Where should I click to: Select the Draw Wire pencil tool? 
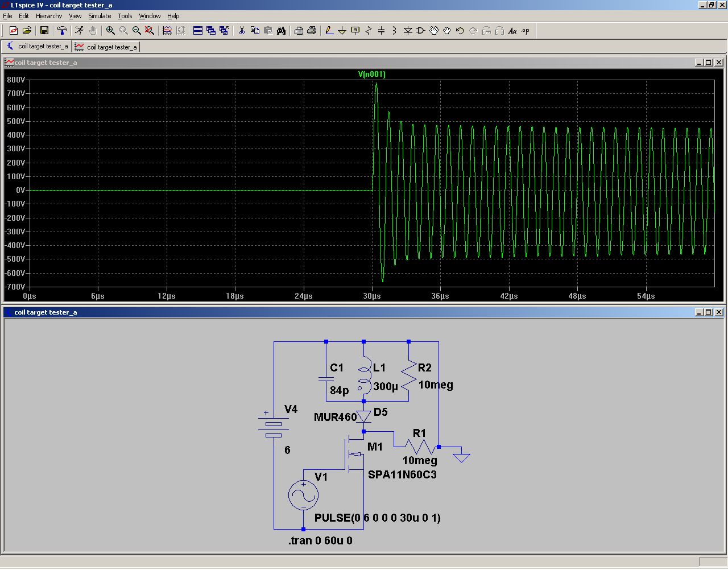tap(329, 31)
